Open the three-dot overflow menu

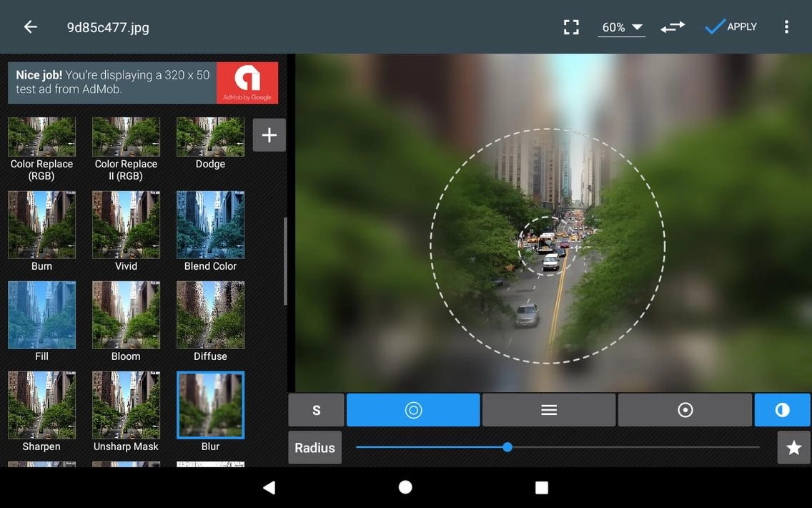click(786, 27)
